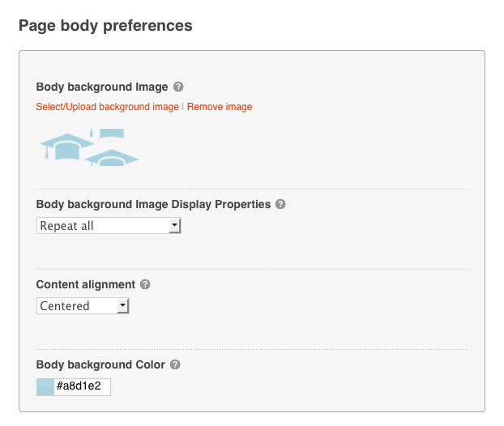504x426 pixels.
Task: Click the Page body preferences heading
Action: click(105, 26)
